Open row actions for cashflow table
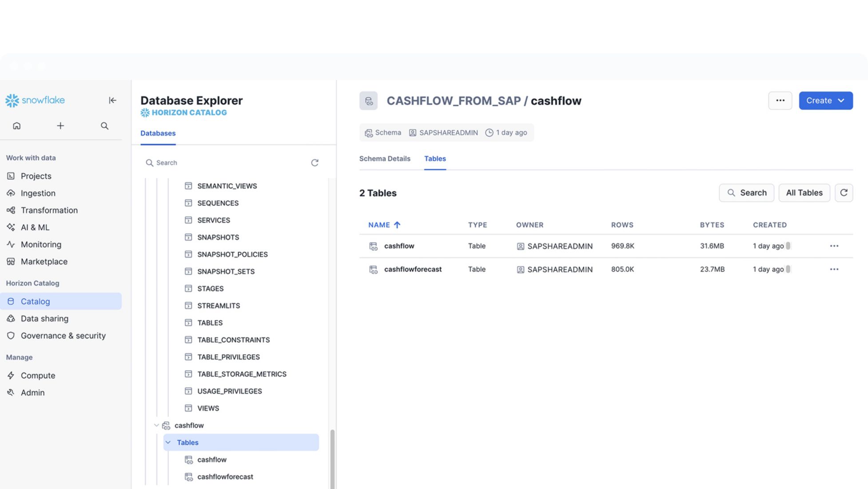This screenshot has height=489, width=868. [x=834, y=246]
